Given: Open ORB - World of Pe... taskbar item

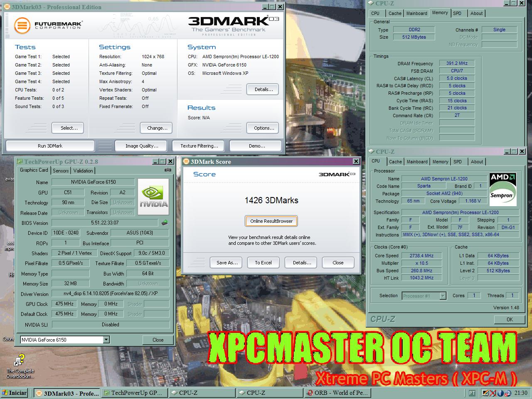Looking at the screenshot, I should click(x=337, y=393).
